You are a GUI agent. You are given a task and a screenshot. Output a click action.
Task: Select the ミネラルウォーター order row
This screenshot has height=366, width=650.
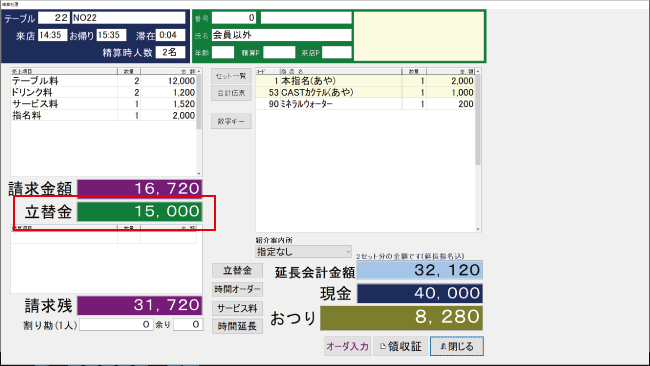tap(365, 104)
